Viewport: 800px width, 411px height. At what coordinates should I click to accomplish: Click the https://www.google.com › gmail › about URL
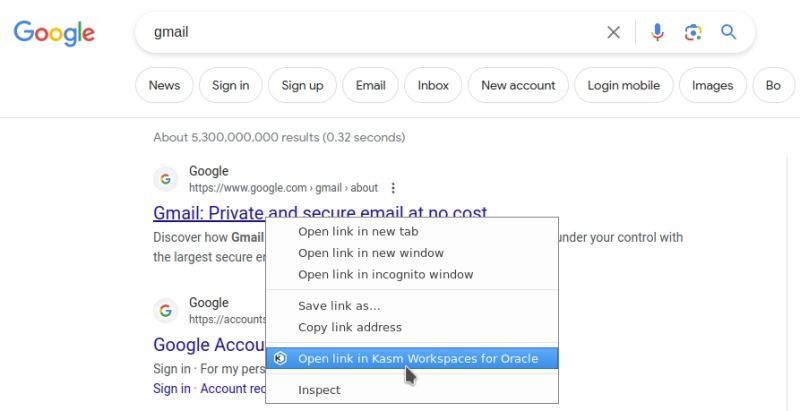283,188
